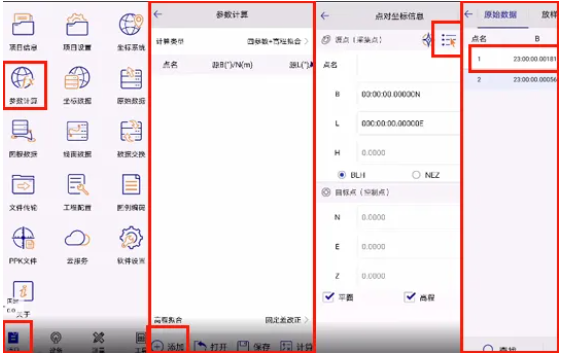
Task: Select 工具 tab in bottom navigation bar
Action: 141,341
